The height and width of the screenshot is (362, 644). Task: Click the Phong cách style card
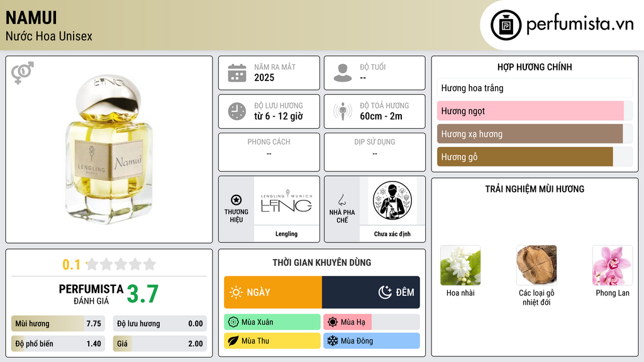click(269, 152)
